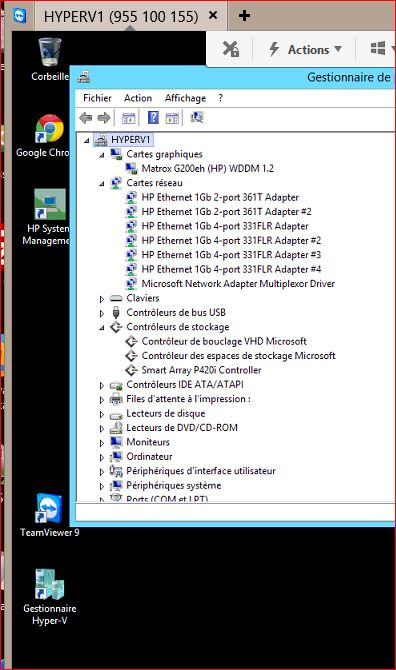Close the HYPERV1 session tab
Image resolution: width=396 pixels, height=670 pixels.
[213, 16]
